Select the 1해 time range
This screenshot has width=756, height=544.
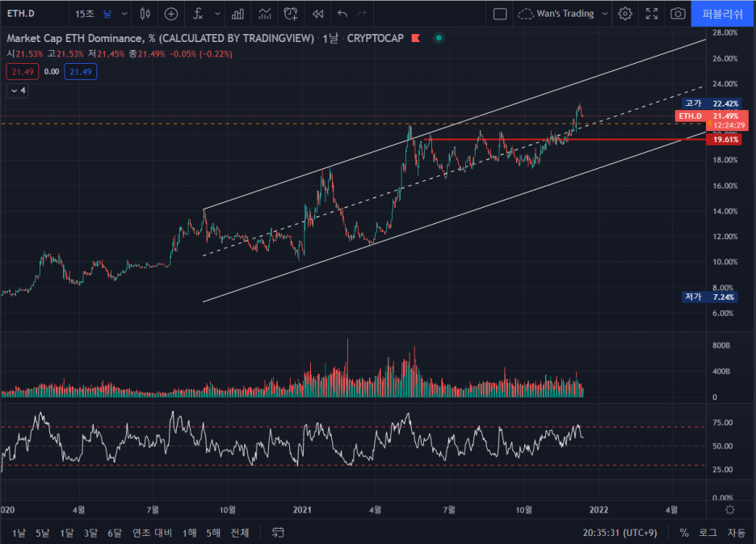tap(190, 533)
